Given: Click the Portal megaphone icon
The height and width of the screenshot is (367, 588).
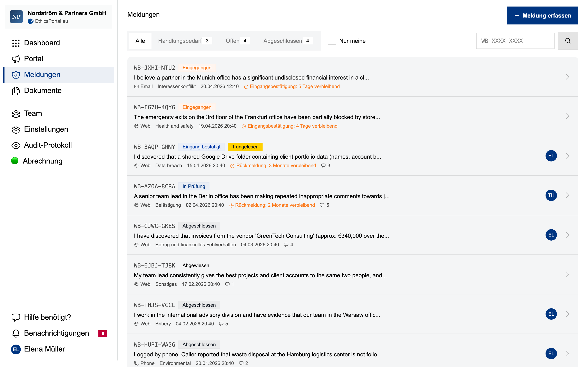Looking at the screenshot, I should (x=16, y=59).
